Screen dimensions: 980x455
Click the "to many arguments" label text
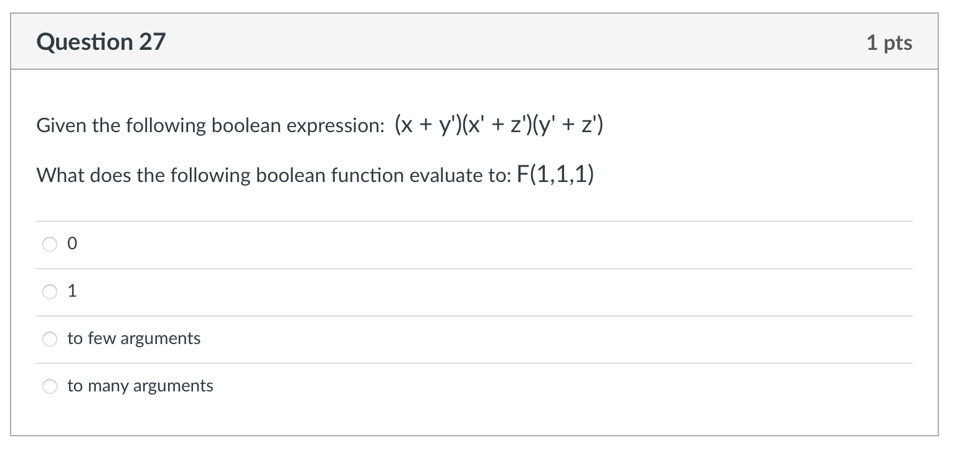pyautogui.click(x=140, y=386)
